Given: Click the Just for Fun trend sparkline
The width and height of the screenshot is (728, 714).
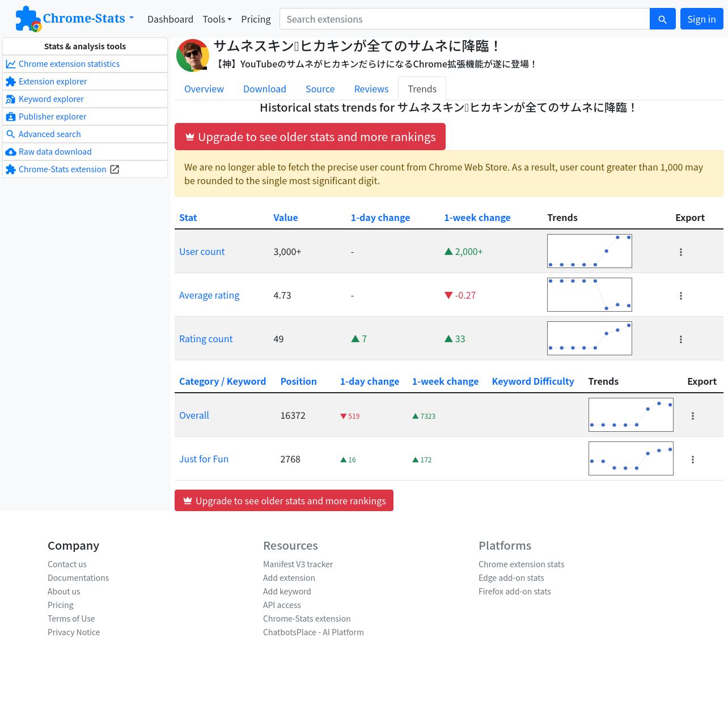Looking at the screenshot, I should click(x=631, y=458).
